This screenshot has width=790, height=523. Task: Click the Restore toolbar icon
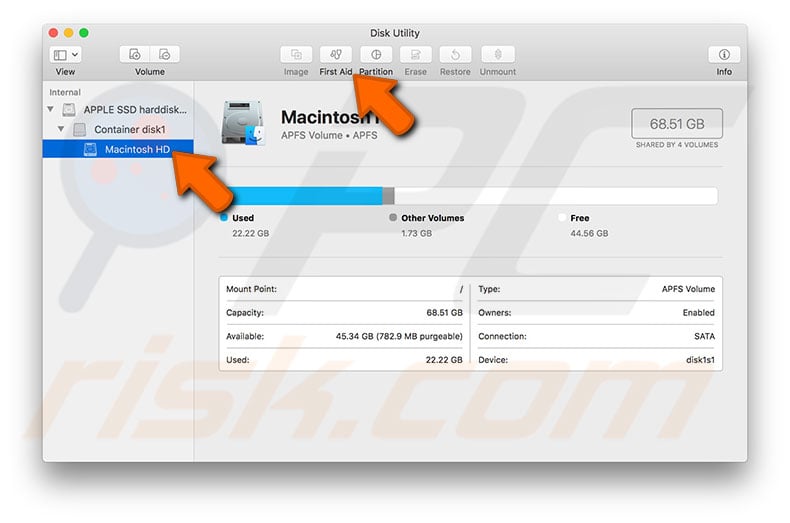coord(455,54)
